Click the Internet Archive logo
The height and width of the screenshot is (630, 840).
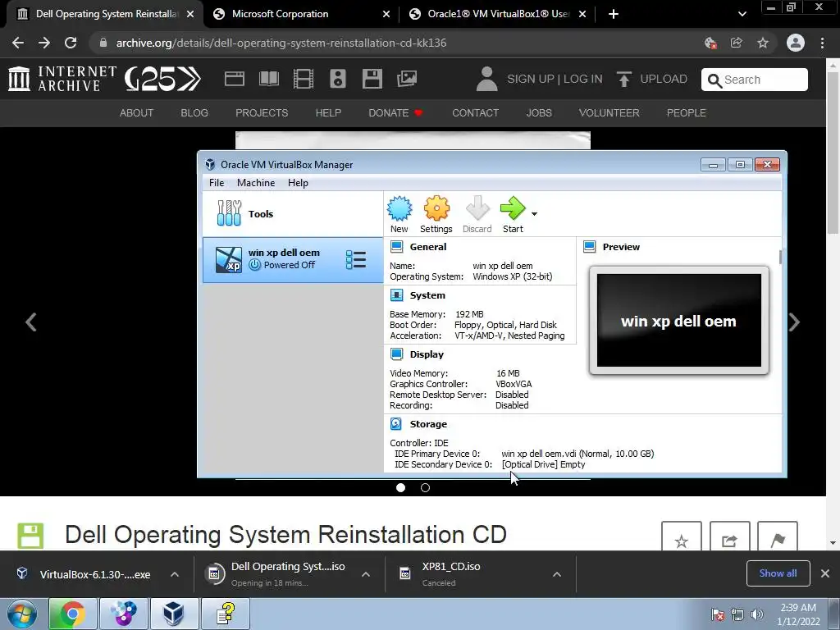click(x=62, y=79)
